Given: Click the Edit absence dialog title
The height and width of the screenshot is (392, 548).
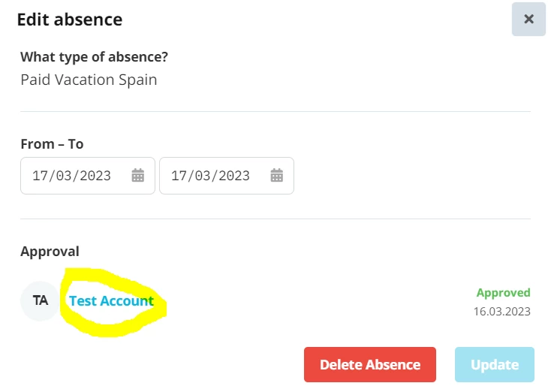Looking at the screenshot, I should click(70, 20).
